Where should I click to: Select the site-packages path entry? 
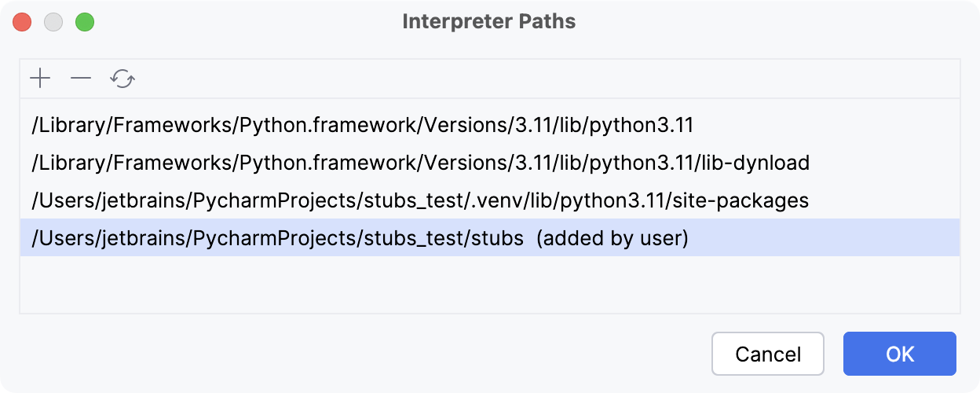420,200
